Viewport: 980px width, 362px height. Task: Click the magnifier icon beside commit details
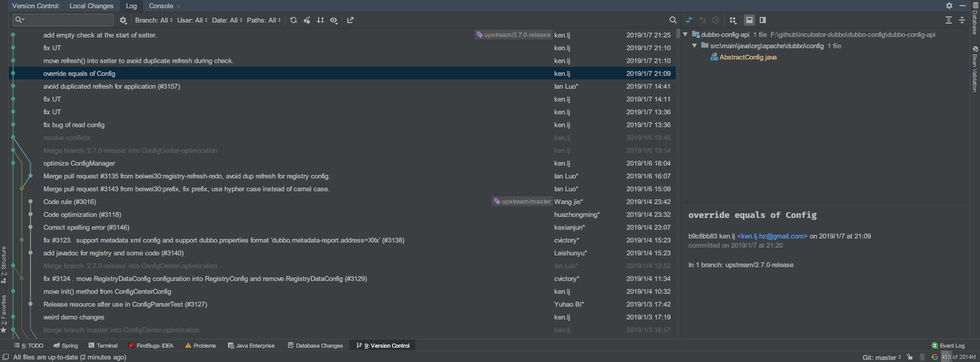(x=673, y=20)
